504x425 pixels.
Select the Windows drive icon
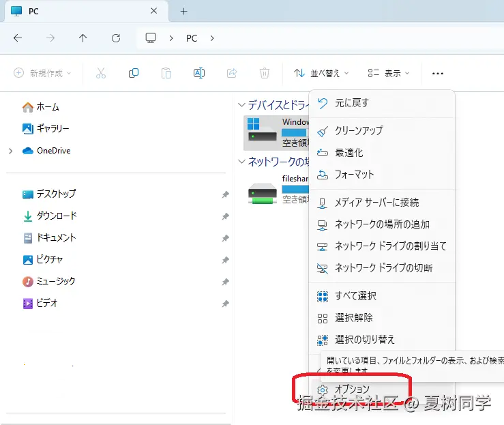pyautogui.click(x=262, y=130)
